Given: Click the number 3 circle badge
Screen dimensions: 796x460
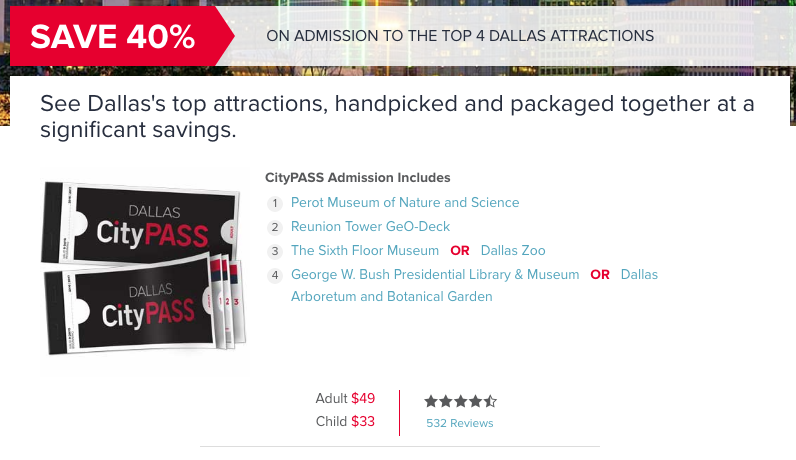Looking at the screenshot, I should (x=275, y=251).
